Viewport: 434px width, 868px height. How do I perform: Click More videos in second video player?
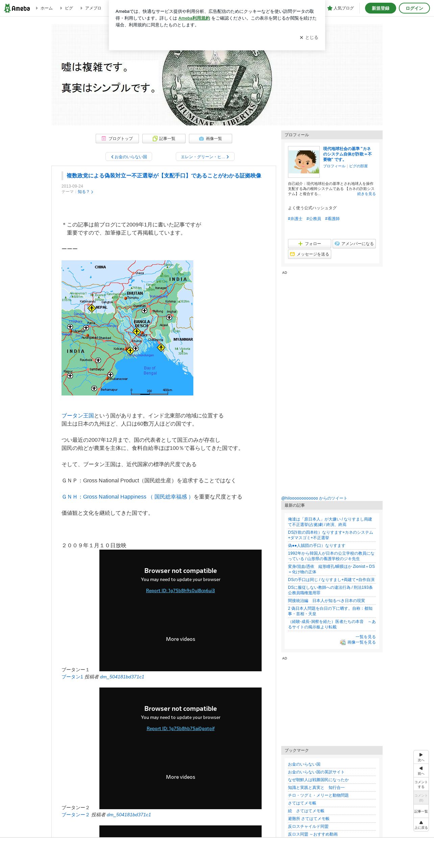tap(180, 777)
